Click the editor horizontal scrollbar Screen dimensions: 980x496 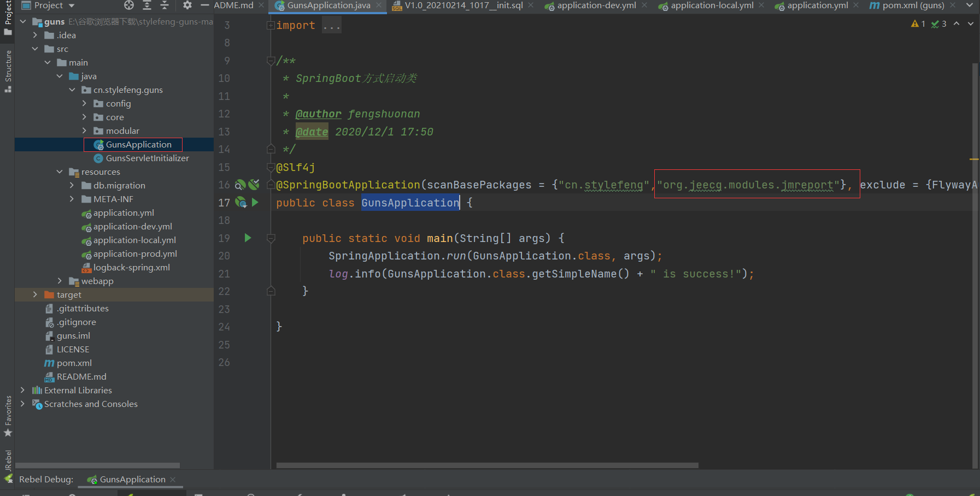487,465
